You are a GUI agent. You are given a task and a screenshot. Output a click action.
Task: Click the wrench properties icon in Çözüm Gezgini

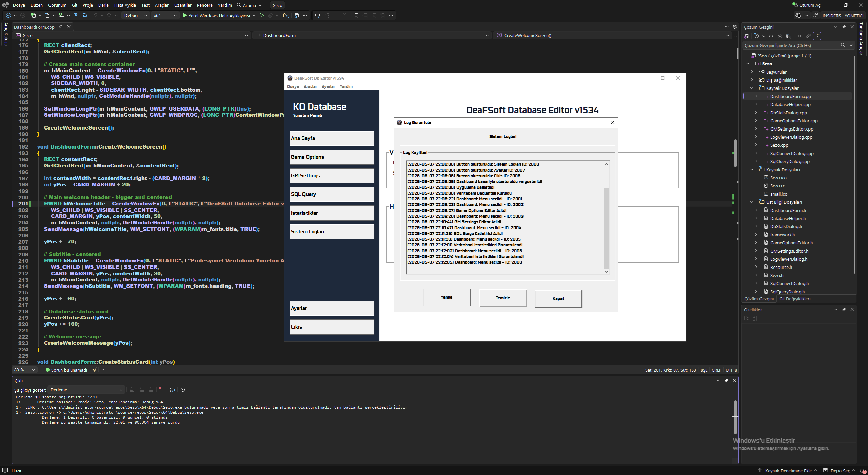(x=808, y=36)
